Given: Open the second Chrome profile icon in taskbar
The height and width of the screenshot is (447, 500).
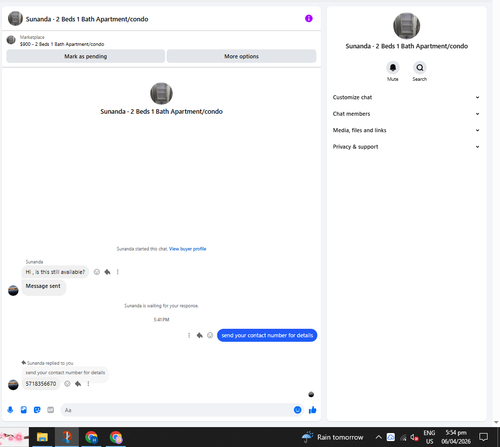Looking at the screenshot, I should 116,437.
